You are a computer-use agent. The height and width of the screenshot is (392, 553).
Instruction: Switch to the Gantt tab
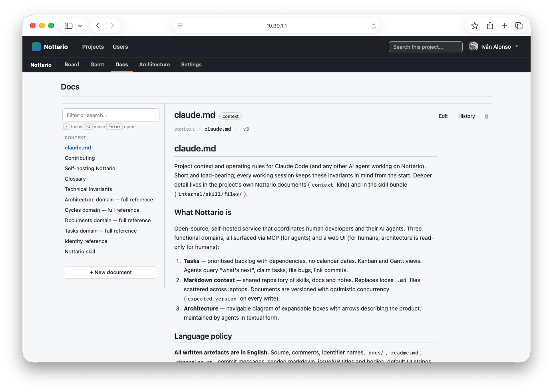(x=97, y=64)
